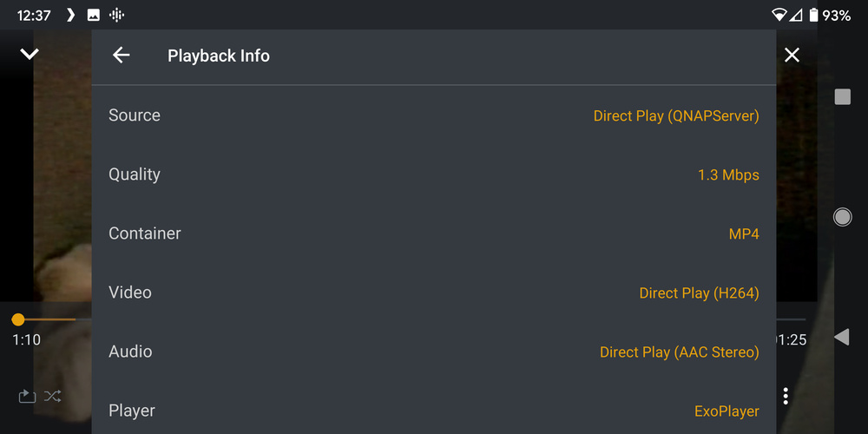This screenshot has height=434, width=868.
Task: Open the podcasts notification icon
Action: coord(117,15)
